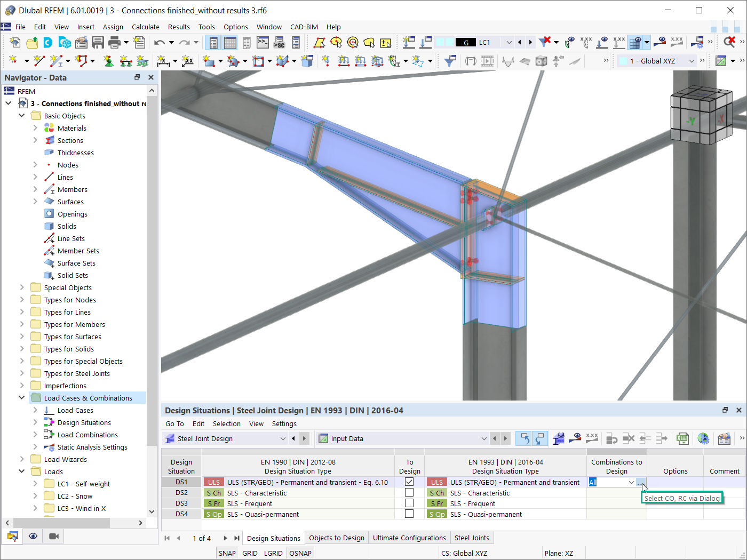The height and width of the screenshot is (560, 747).
Task: Uncheck To Design for DS1
Action: click(x=409, y=482)
